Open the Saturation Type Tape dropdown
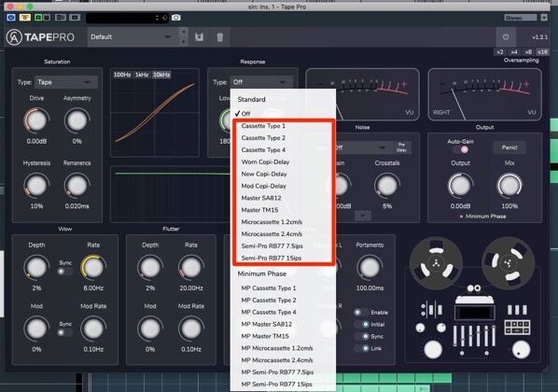This screenshot has height=392, width=558. click(66, 82)
